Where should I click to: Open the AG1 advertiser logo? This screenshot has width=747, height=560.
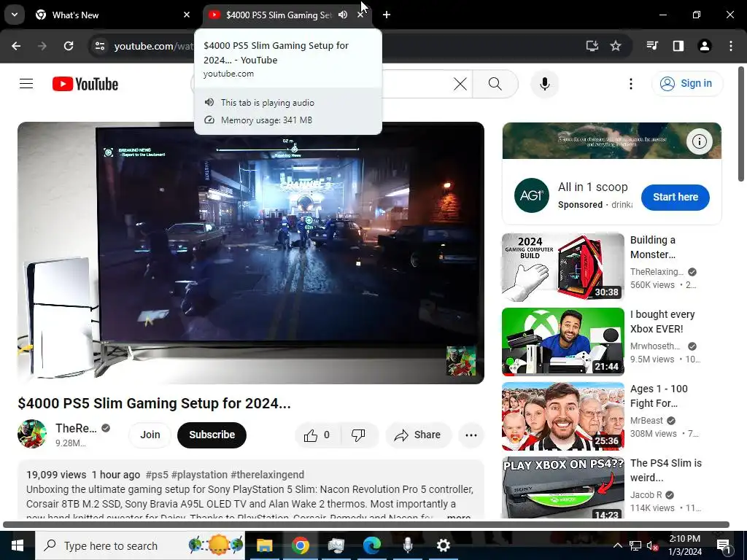(x=532, y=195)
